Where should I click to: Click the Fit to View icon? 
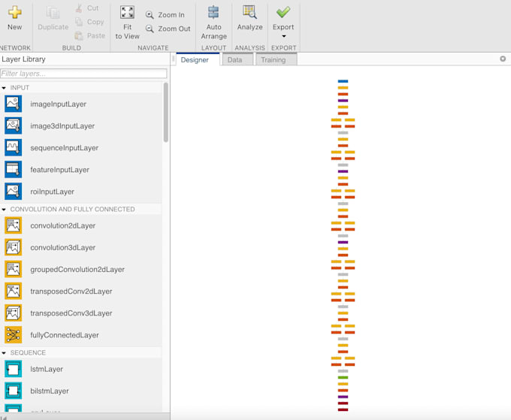127,13
